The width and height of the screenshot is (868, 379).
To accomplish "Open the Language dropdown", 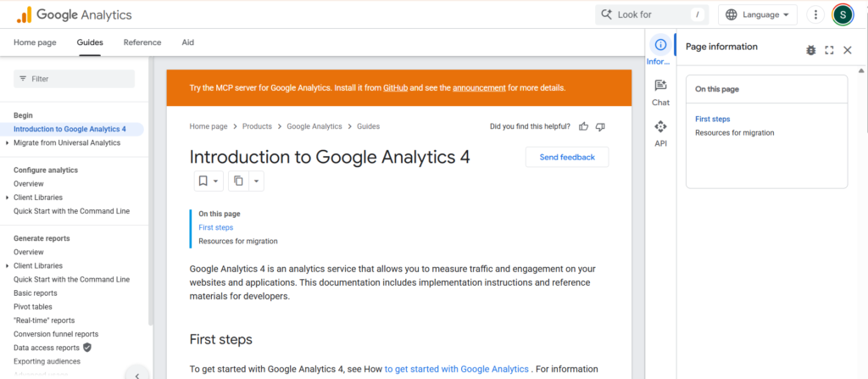I will tap(758, 14).
